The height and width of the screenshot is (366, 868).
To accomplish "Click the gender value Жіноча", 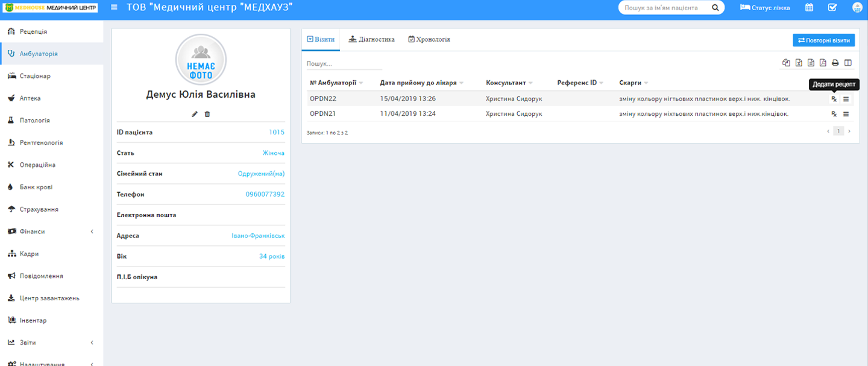I will (273, 153).
